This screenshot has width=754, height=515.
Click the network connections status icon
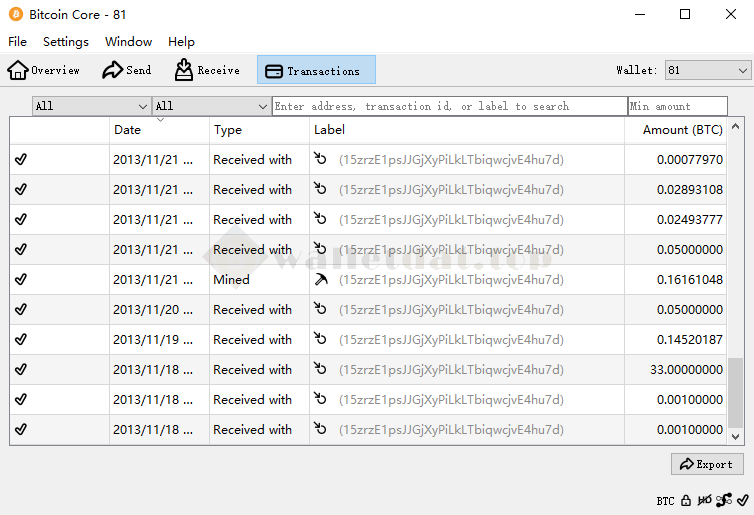[723, 500]
